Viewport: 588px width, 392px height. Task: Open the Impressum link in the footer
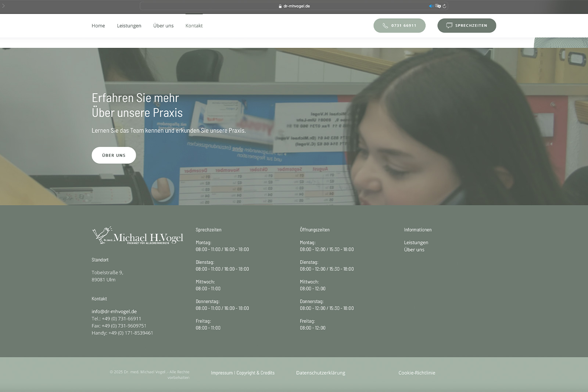(221, 373)
